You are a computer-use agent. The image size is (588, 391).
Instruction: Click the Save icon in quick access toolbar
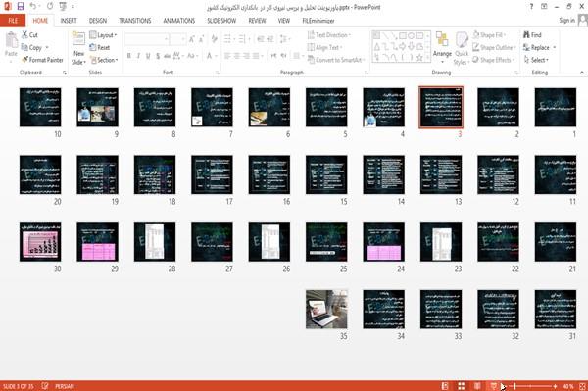[x=21, y=7]
